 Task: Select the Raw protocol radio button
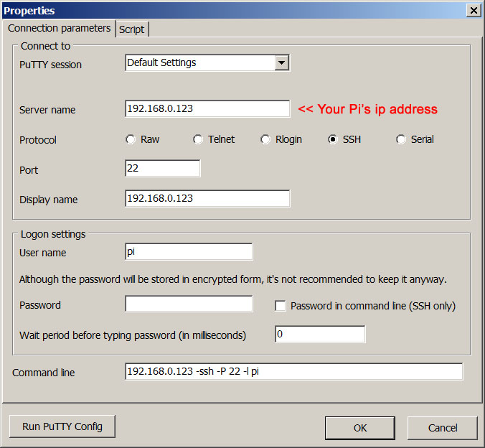131,139
